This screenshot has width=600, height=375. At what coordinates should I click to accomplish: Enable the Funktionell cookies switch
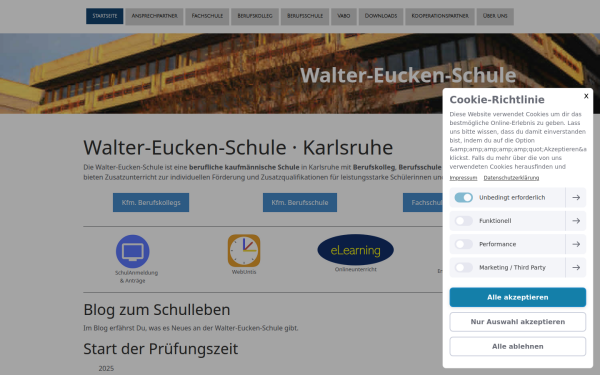click(x=463, y=221)
